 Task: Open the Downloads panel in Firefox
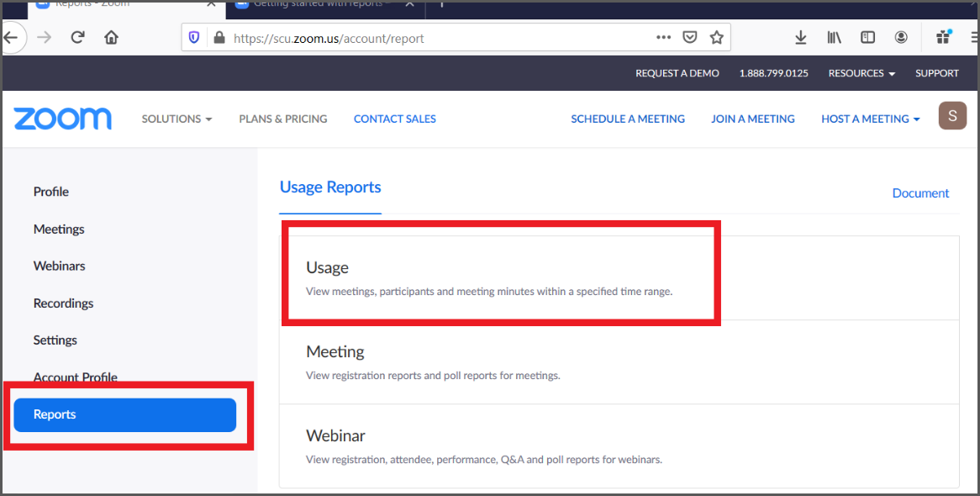(x=800, y=37)
